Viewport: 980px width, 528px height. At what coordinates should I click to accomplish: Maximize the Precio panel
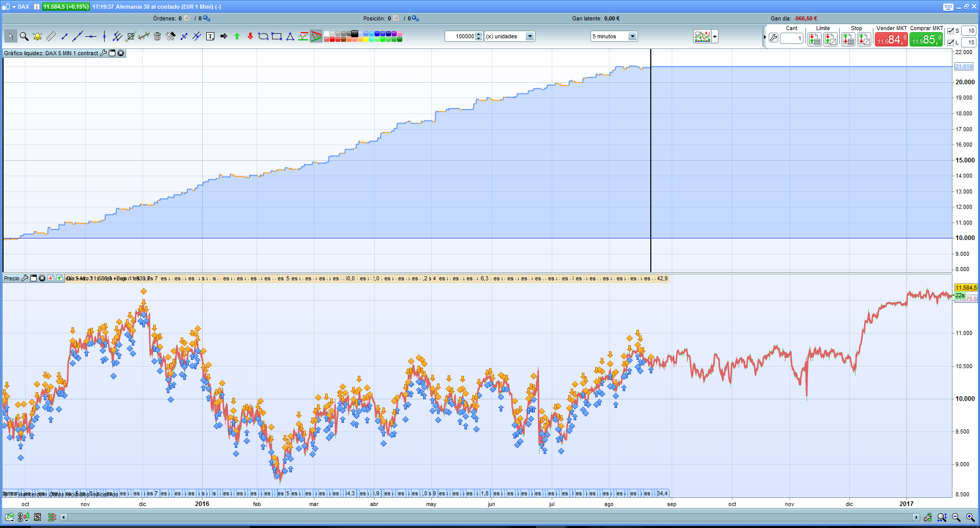(x=34, y=278)
